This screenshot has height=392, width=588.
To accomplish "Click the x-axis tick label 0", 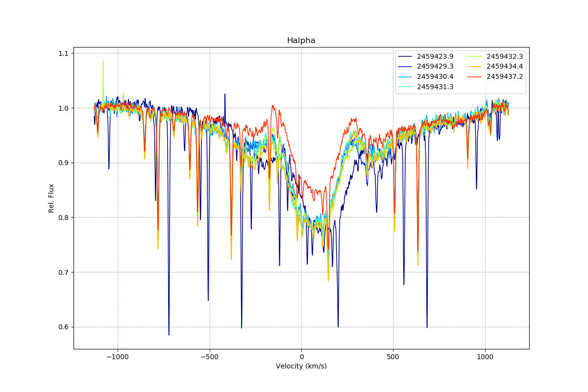I will coord(301,357).
